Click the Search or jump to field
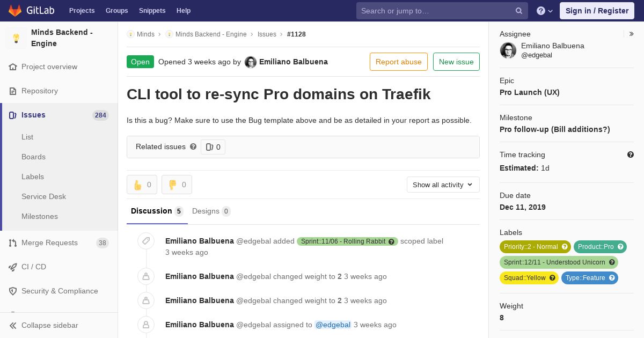Viewport: 644px width, 338px height. pyautogui.click(x=436, y=11)
